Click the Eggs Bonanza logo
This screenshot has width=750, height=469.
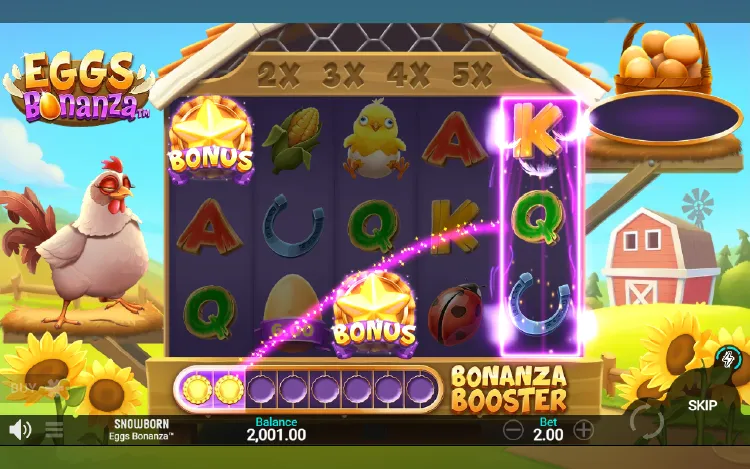79,87
